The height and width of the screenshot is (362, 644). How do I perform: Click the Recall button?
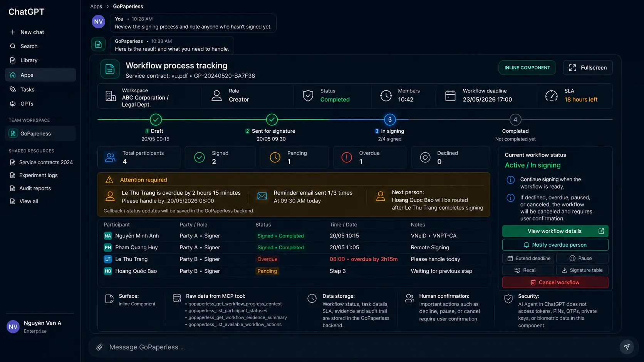(528, 270)
